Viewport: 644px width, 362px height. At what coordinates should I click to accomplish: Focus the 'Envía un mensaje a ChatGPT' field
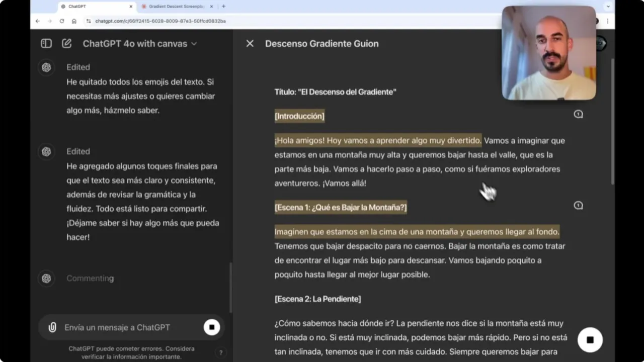point(131,327)
